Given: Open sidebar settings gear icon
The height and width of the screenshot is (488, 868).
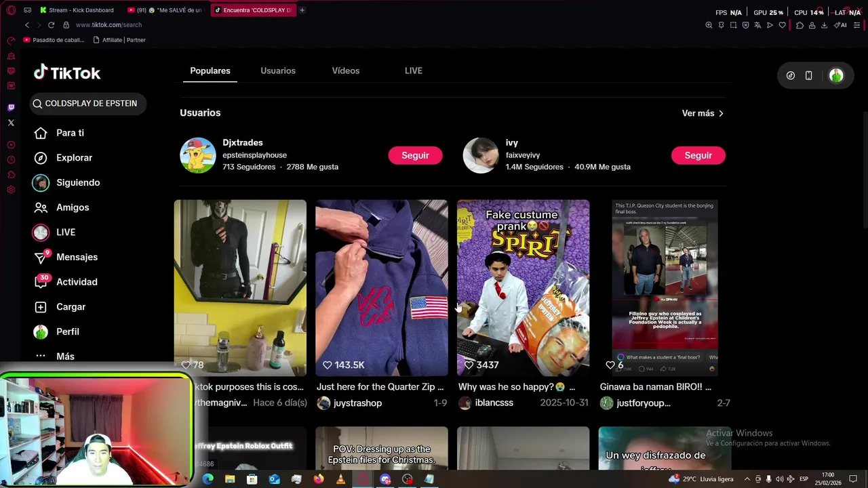Looking at the screenshot, I should [11, 190].
